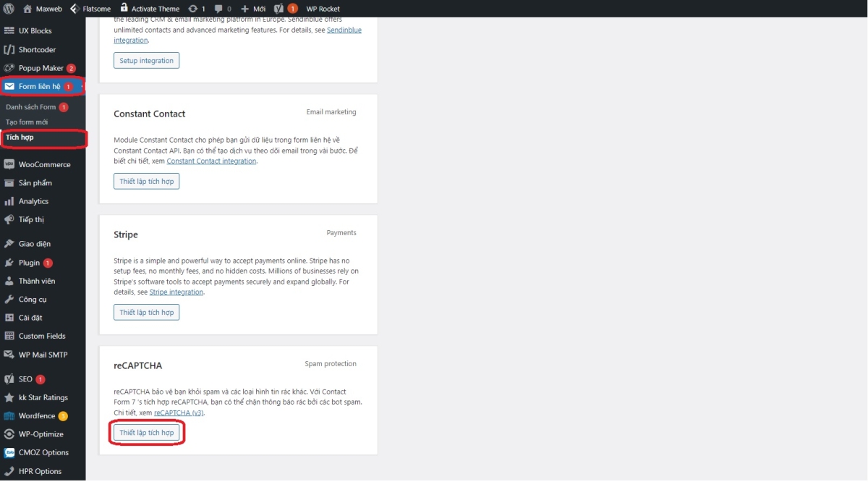Open the Constant Contact integration link
The height and width of the screenshot is (482, 868).
pos(211,161)
